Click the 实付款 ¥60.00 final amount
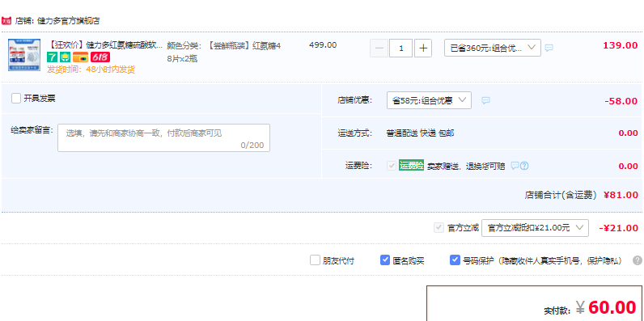644x321 pixels. click(x=590, y=308)
